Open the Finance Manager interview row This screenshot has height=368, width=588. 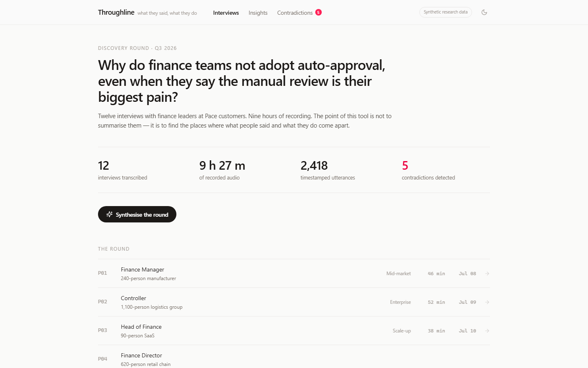click(294, 274)
